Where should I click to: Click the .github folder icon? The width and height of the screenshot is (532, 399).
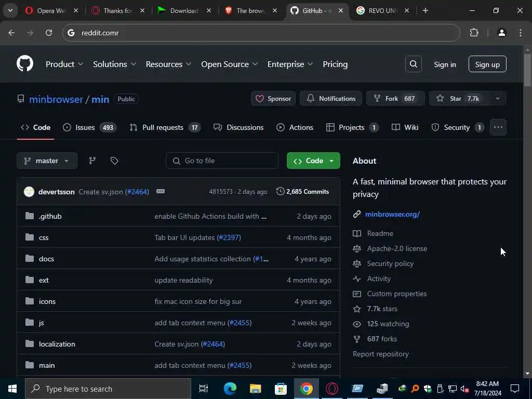point(30,216)
